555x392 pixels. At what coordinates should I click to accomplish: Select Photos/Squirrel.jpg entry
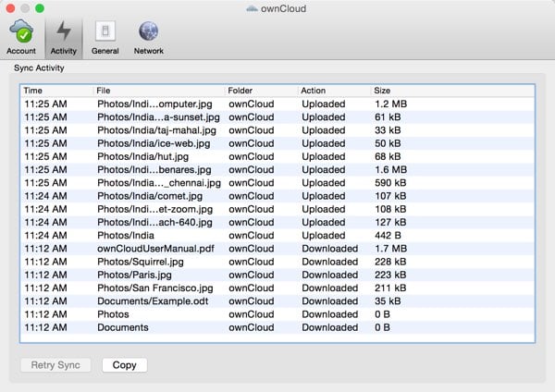pos(141,262)
